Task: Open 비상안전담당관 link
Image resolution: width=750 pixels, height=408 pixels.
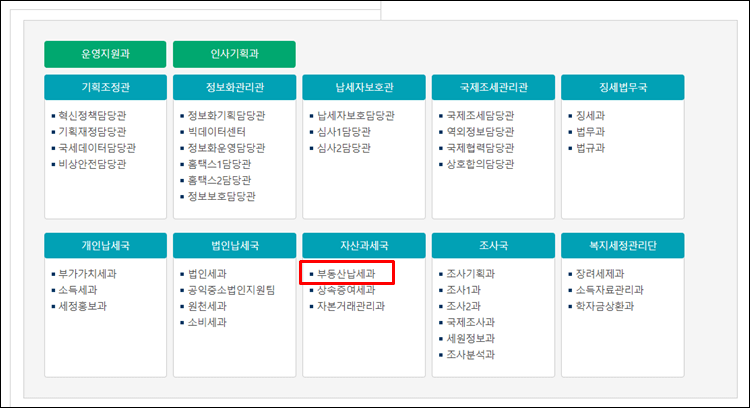Action: 92,164
